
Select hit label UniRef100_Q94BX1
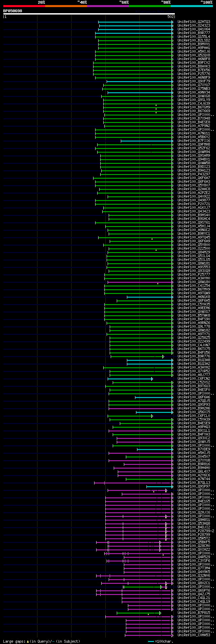pos(194,159)
